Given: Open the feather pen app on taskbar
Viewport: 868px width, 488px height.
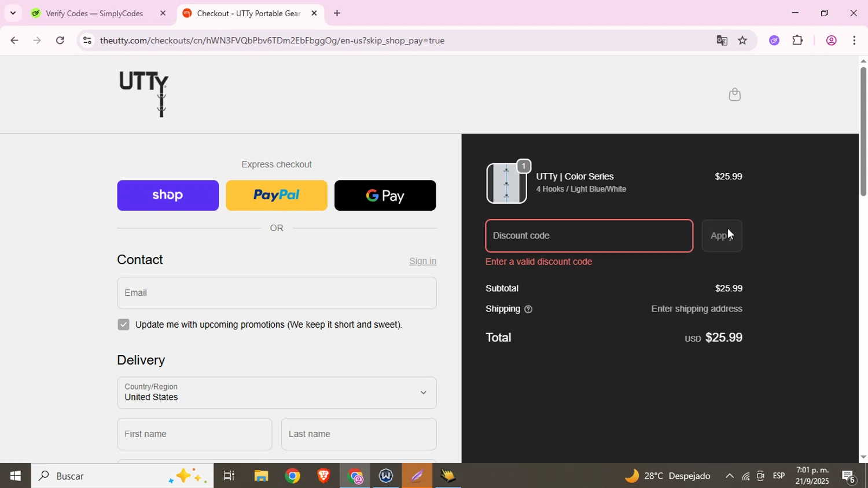Looking at the screenshot, I should [417, 476].
